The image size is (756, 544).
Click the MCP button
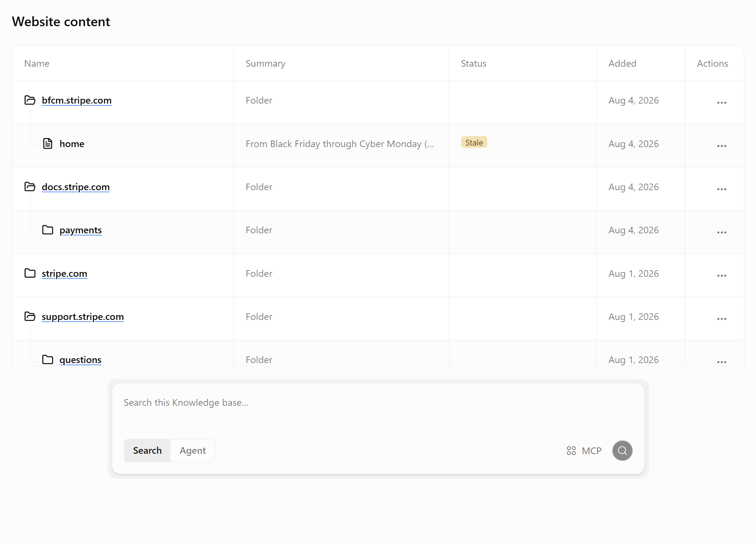(x=584, y=450)
